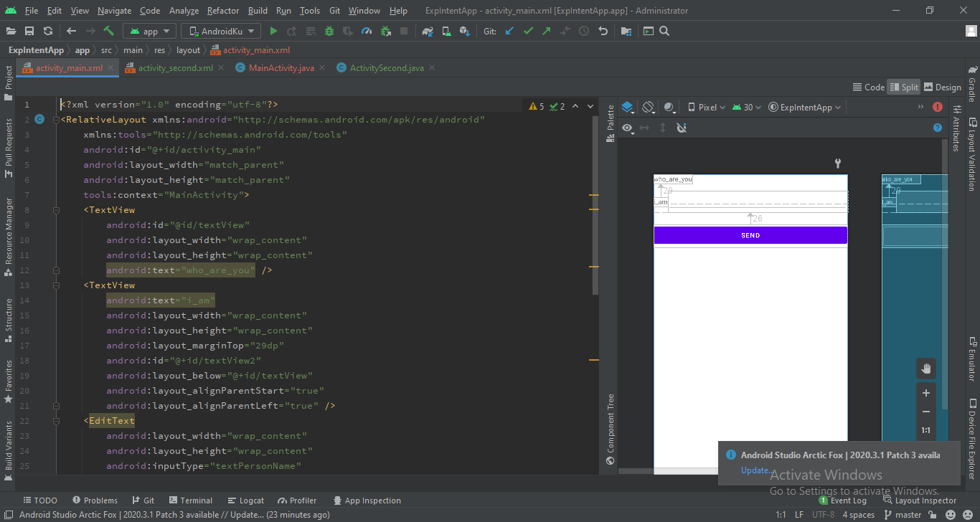The height and width of the screenshot is (522, 980).
Task: Start debugging with the Debug bug icon
Action: [x=329, y=31]
